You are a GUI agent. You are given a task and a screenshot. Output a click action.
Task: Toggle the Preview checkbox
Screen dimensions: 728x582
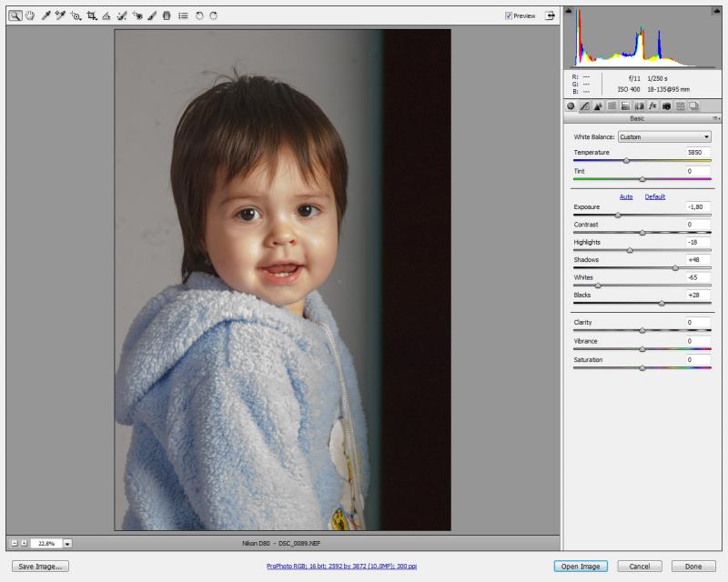click(x=509, y=15)
